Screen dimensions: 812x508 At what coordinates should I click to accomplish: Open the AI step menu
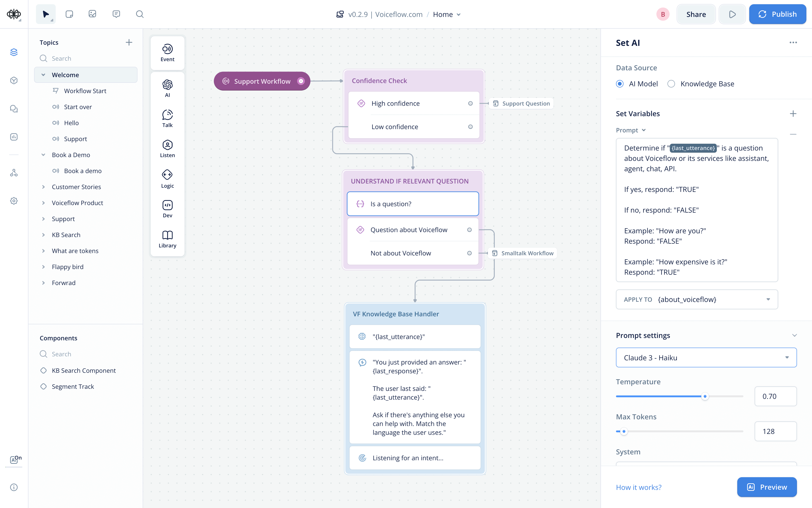pyautogui.click(x=167, y=88)
